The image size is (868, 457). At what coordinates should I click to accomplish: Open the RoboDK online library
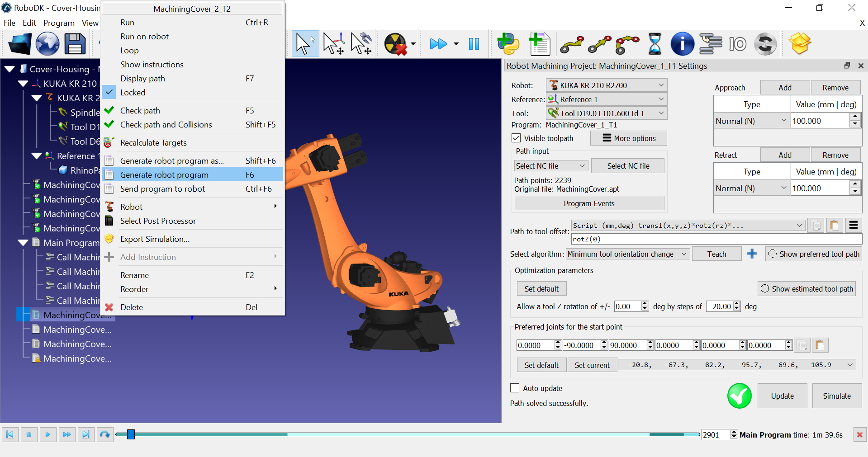click(x=47, y=44)
